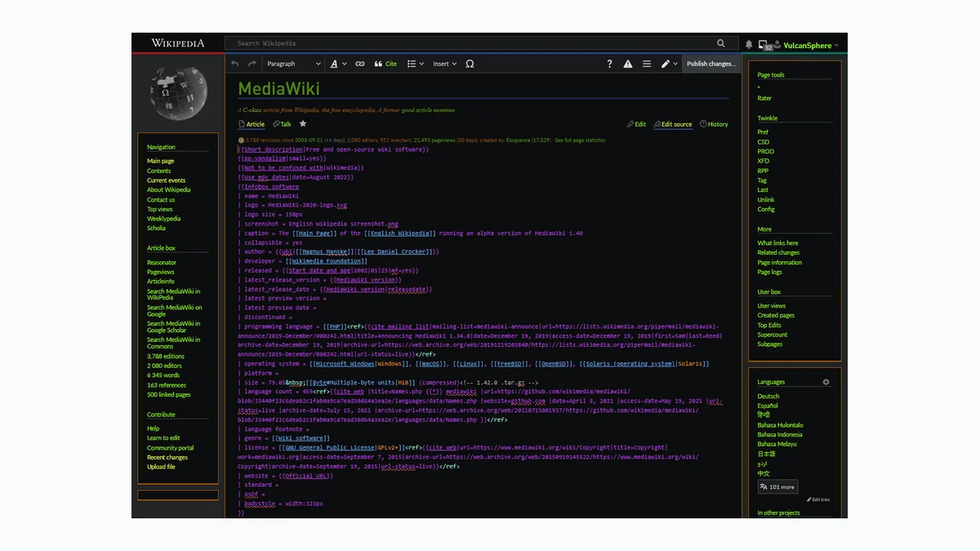The width and height of the screenshot is (980, 551).
Task: Click the Wikipedia wordmark logo
Action: [x=178, y=43]
